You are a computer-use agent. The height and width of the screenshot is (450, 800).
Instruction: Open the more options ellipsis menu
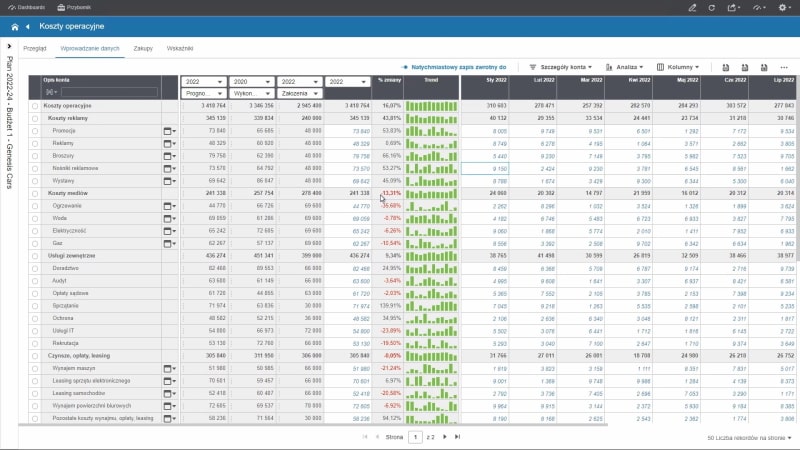coord(784,67)
